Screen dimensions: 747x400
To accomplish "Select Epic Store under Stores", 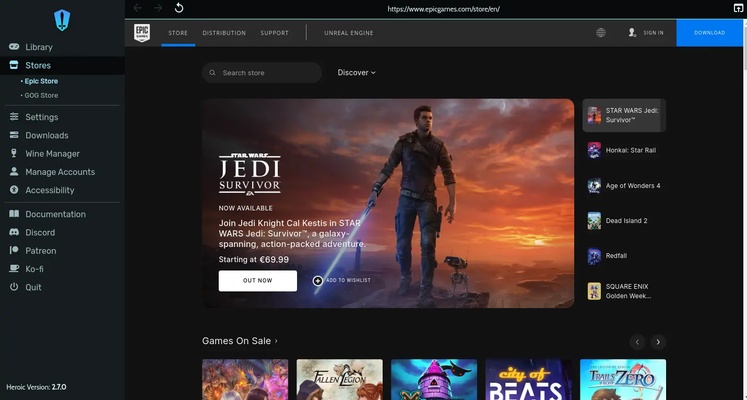I will point(41,81).
